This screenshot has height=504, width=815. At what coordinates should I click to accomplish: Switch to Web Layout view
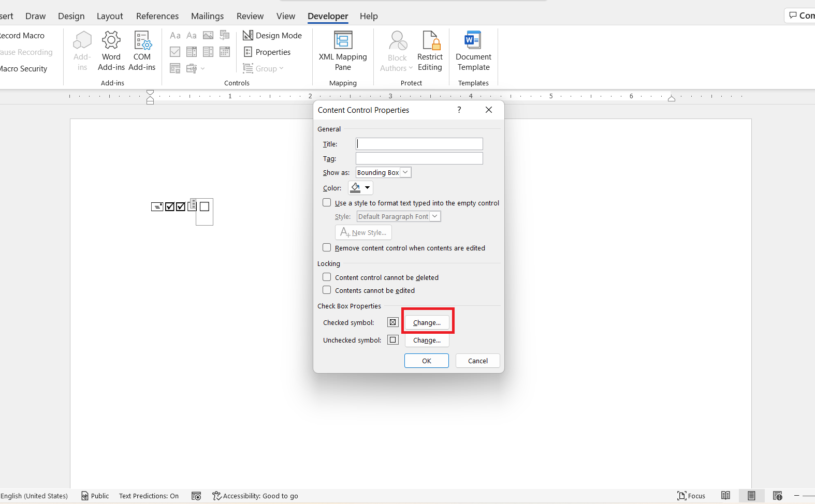click(x=777, y=496)
